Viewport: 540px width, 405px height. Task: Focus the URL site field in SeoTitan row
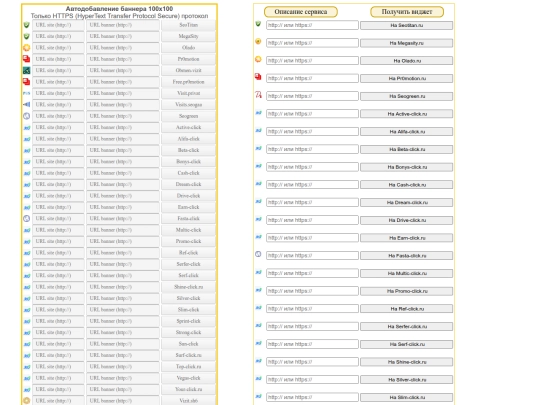[x=58, y=25]
